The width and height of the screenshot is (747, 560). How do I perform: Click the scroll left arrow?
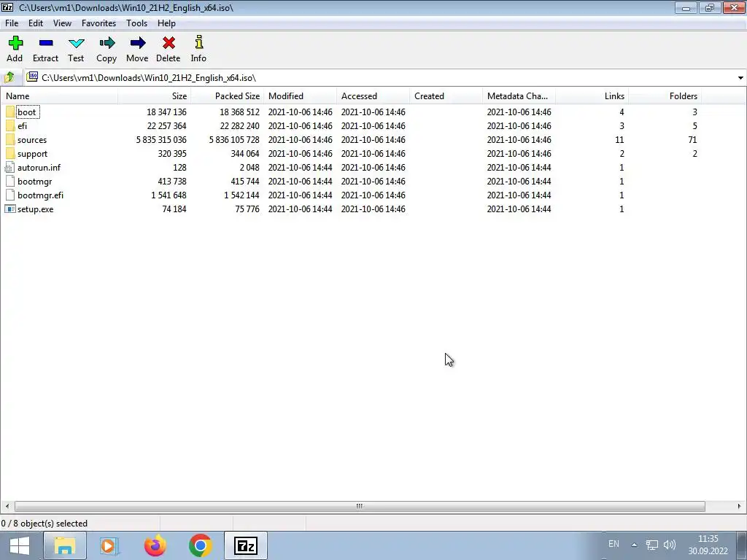coord(7,506)
